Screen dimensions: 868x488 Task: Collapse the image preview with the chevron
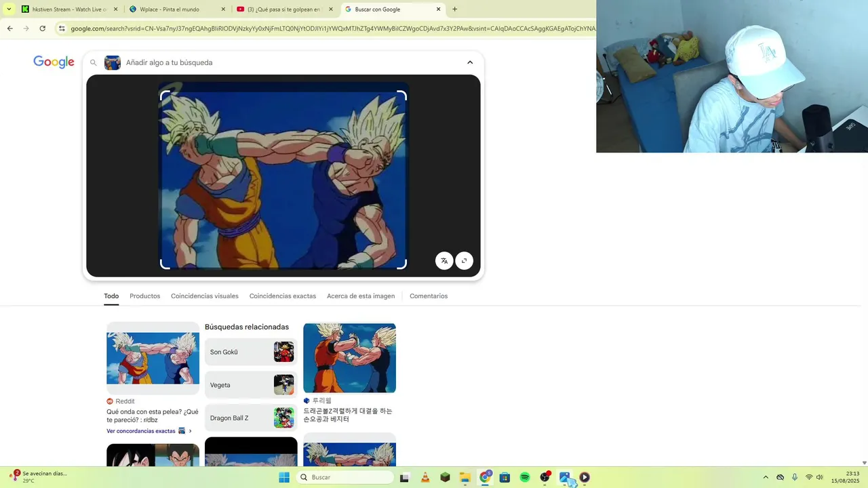pyautogui.click(x=470, y=62)
